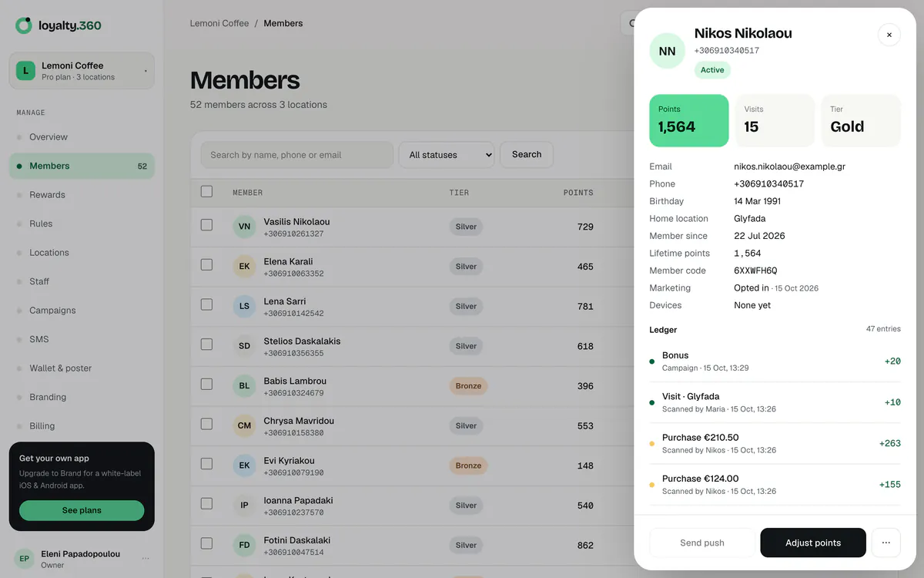The image size is (924, 578).
Task: Click the Search button
Action: [527, 154]
